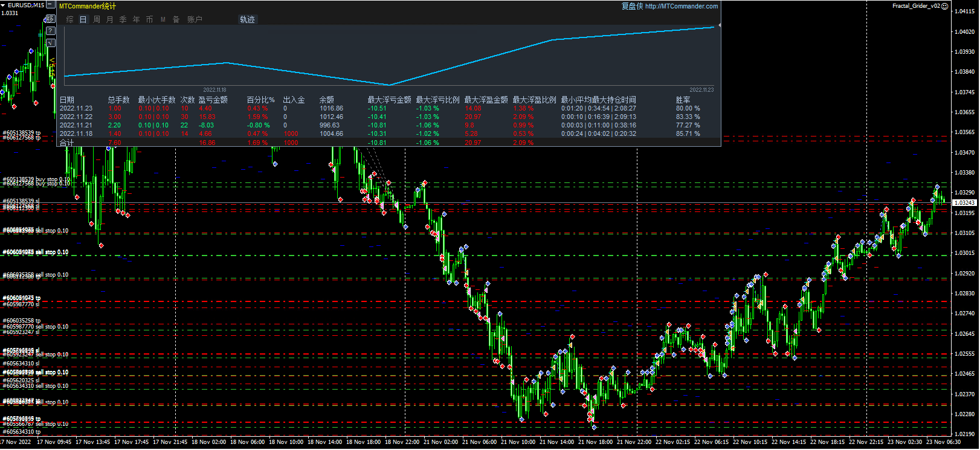Select the 综 summary tab
This screenshot has width=980, height=450.
coord(70,19)
